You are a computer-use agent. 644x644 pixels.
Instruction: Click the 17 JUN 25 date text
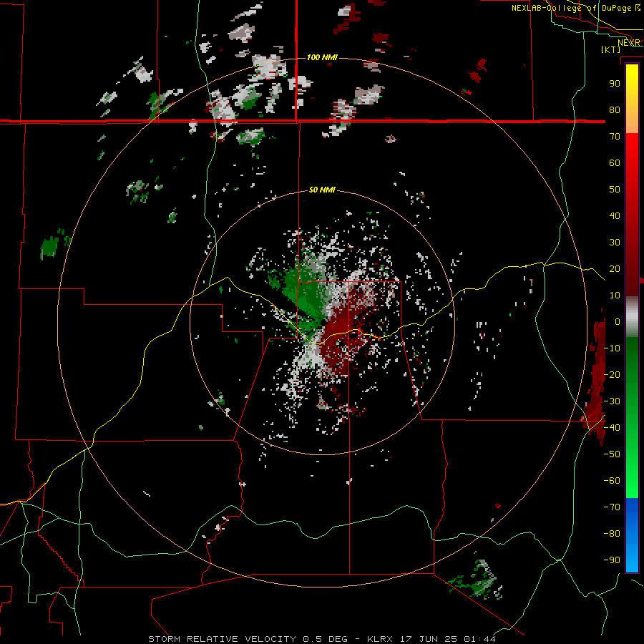[x=428, y=639]
